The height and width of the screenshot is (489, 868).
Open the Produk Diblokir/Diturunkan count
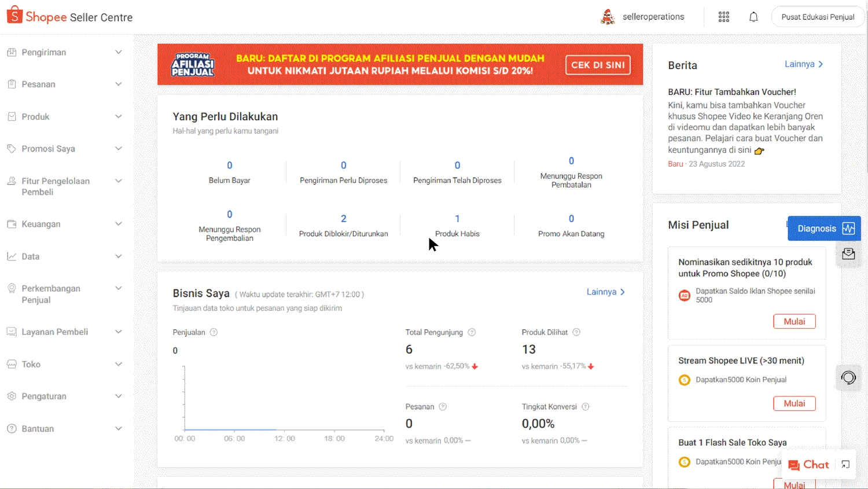coord(343,219)
